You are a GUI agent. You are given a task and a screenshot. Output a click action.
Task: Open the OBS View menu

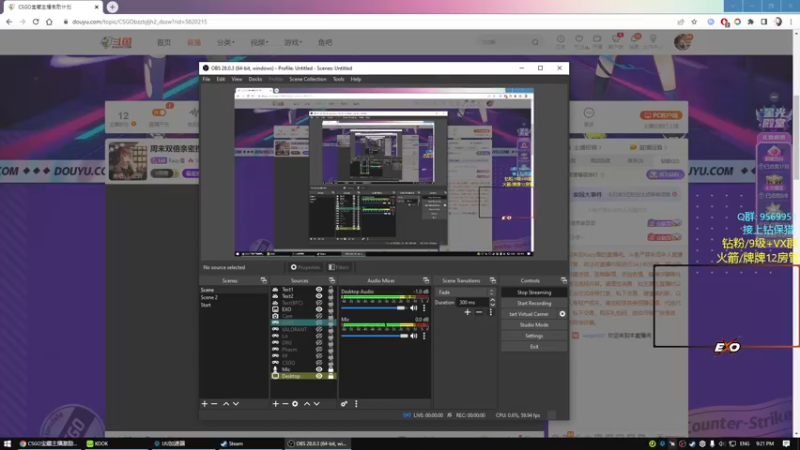coord(237,79)
